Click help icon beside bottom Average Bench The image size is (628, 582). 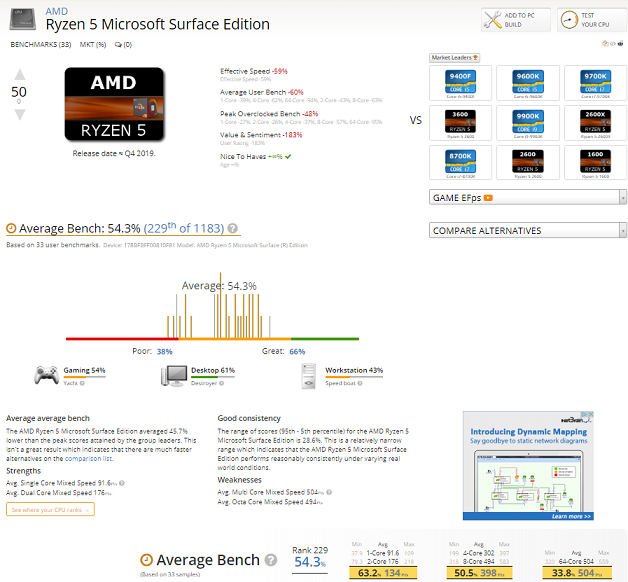[271, 560]
